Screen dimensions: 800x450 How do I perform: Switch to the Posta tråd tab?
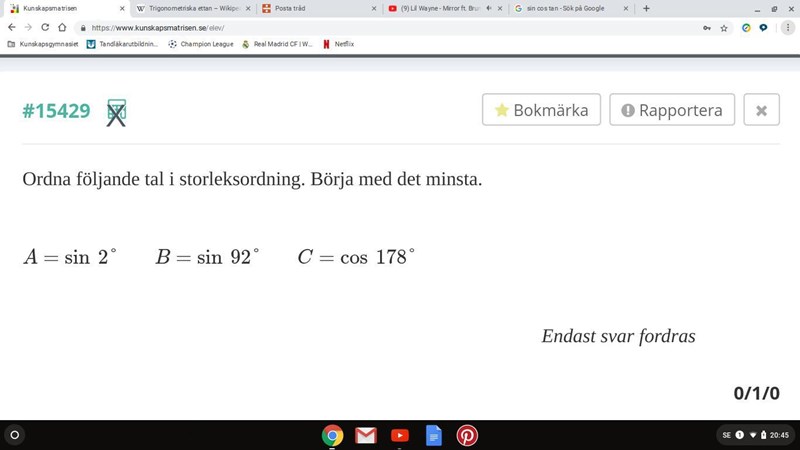[313, 8]
